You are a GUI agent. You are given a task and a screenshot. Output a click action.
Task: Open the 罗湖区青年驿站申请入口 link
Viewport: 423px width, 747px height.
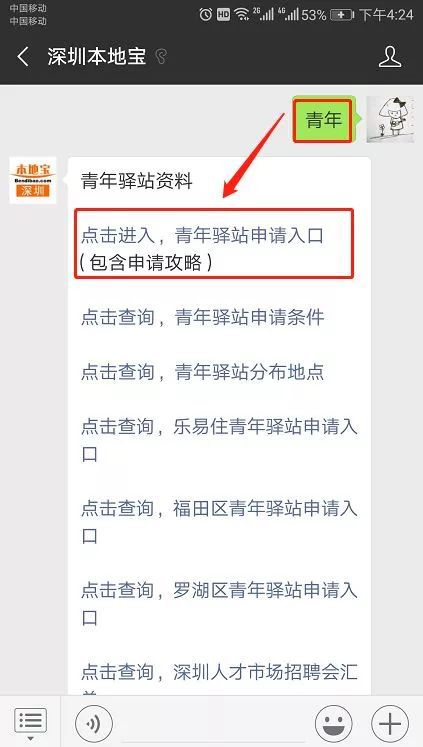219,604
